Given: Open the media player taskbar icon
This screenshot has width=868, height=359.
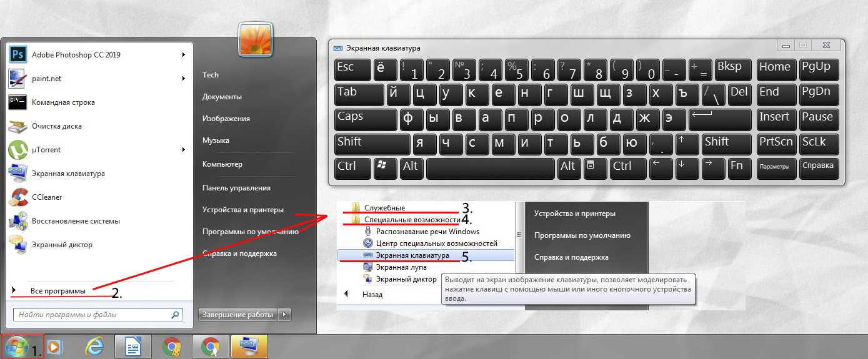Looking at the screenshot, I should pyautogui.click(x=55, y=347).
